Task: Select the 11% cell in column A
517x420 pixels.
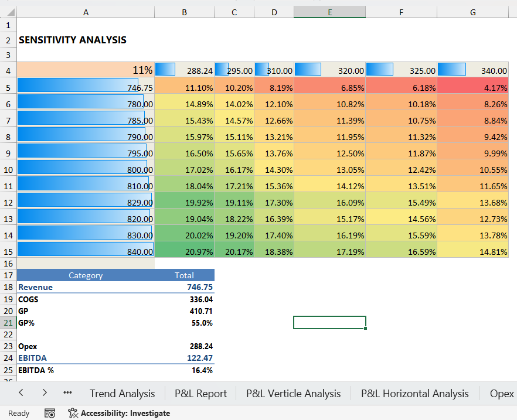Action: [x=86, y=70]
